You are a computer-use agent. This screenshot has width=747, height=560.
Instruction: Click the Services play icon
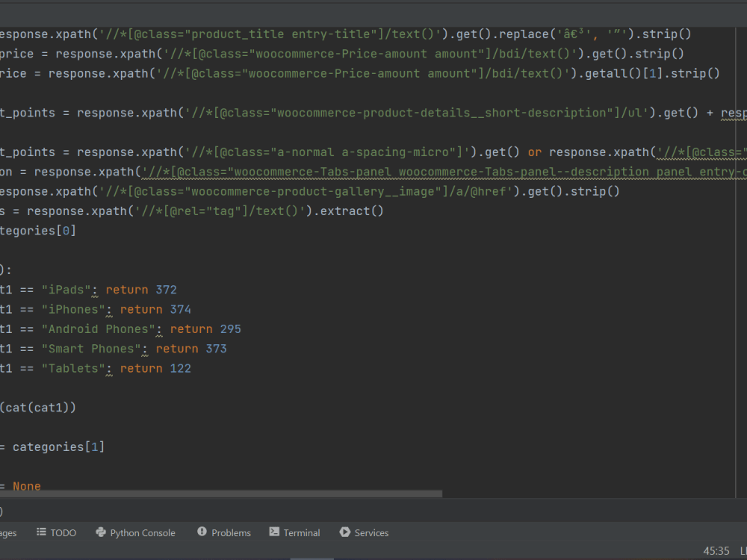coord(345,532)
